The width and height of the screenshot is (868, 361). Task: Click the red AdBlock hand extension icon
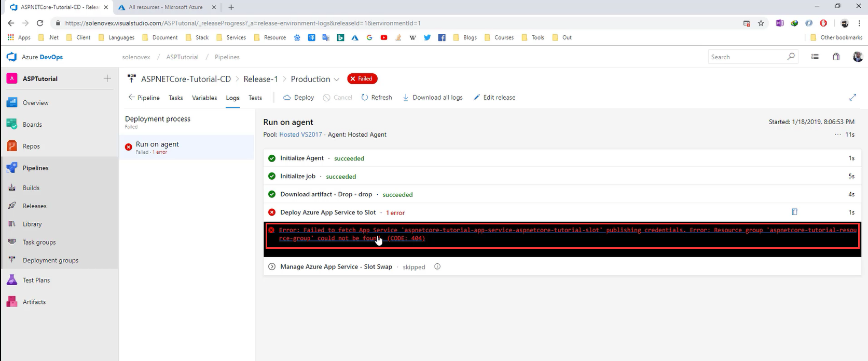pyautogui.click(x=823, y=23)
